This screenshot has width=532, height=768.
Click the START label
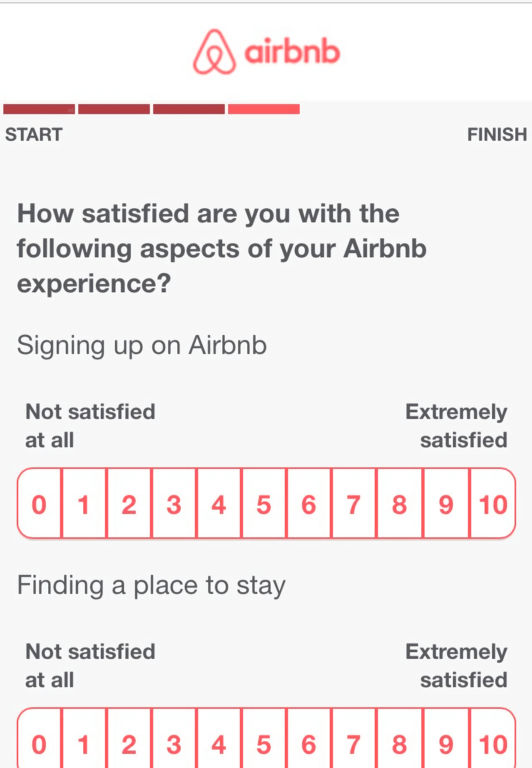point(34,134)
